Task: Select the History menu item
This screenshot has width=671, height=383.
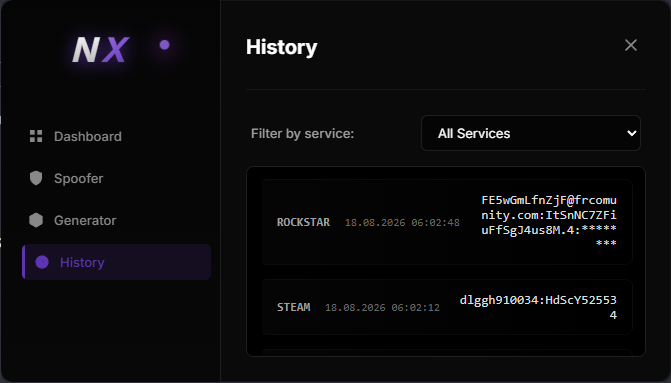Action: point(116,262)
